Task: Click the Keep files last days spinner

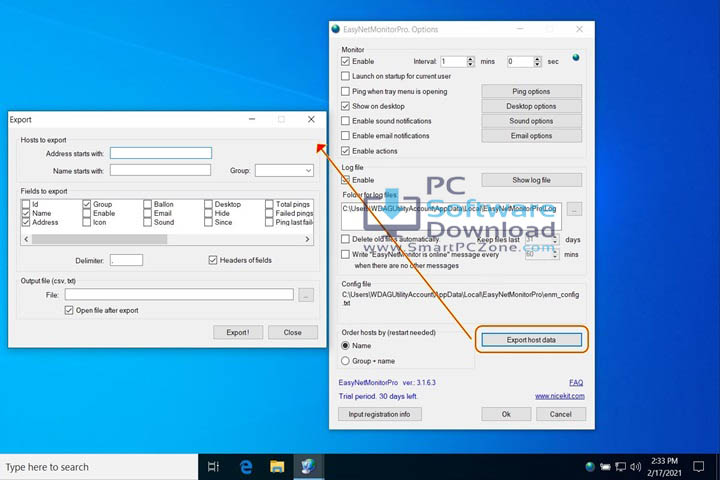Action: coord(555,239)
